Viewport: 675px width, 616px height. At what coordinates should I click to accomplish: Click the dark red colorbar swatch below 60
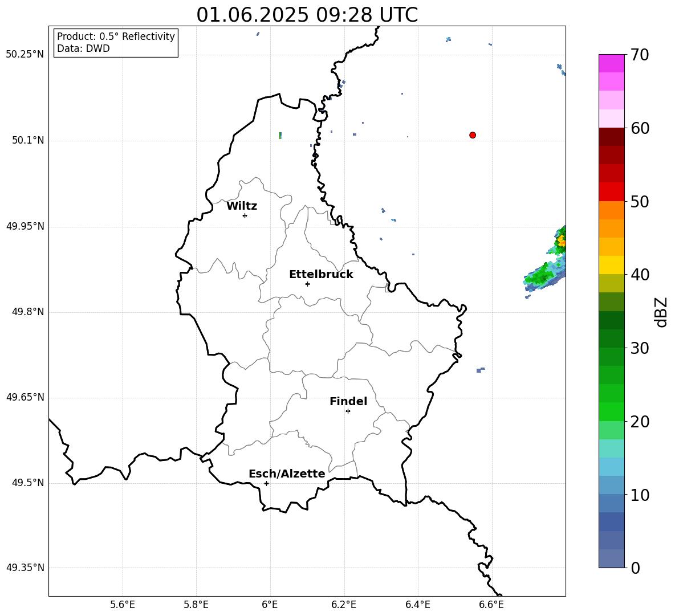point(611,137)
